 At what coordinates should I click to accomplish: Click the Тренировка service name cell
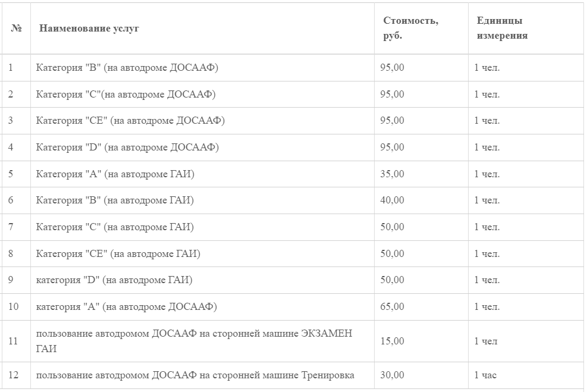[x=195, y=375]
